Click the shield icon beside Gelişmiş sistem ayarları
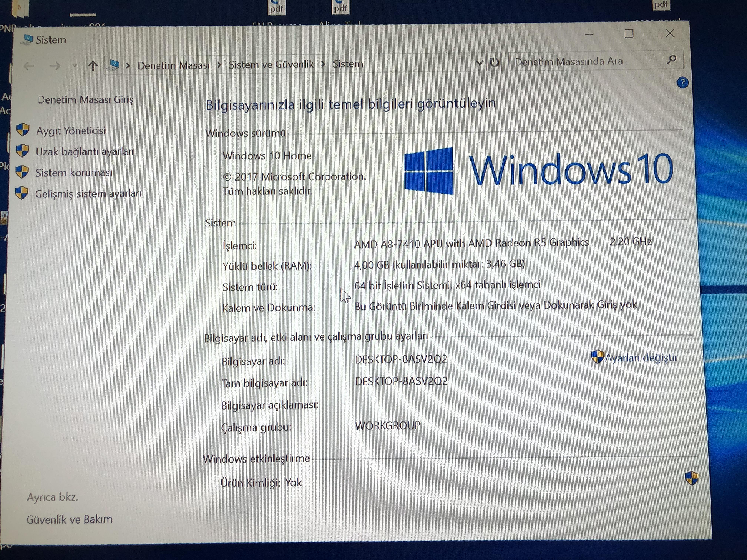 (x=22, y=193)
